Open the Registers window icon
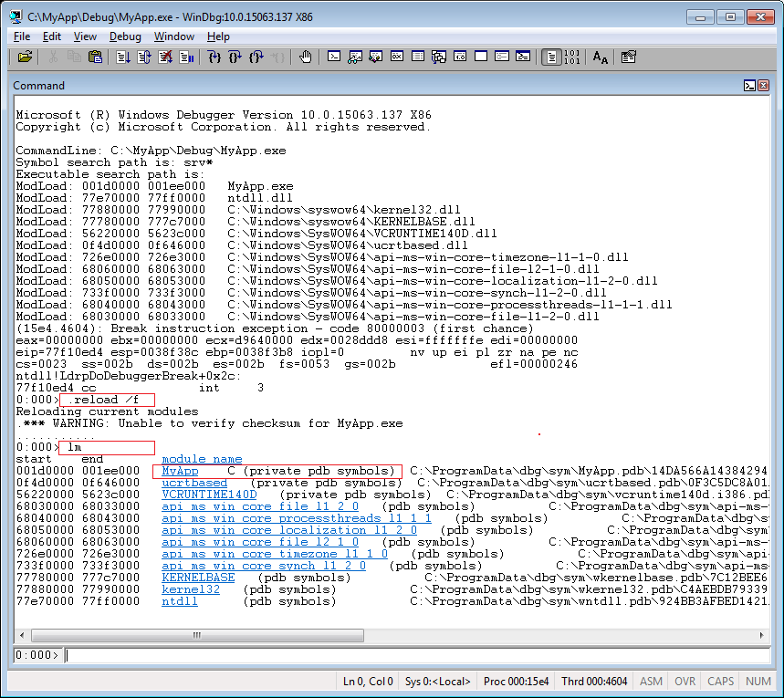 pyautogui.click(x=397, y=57)
